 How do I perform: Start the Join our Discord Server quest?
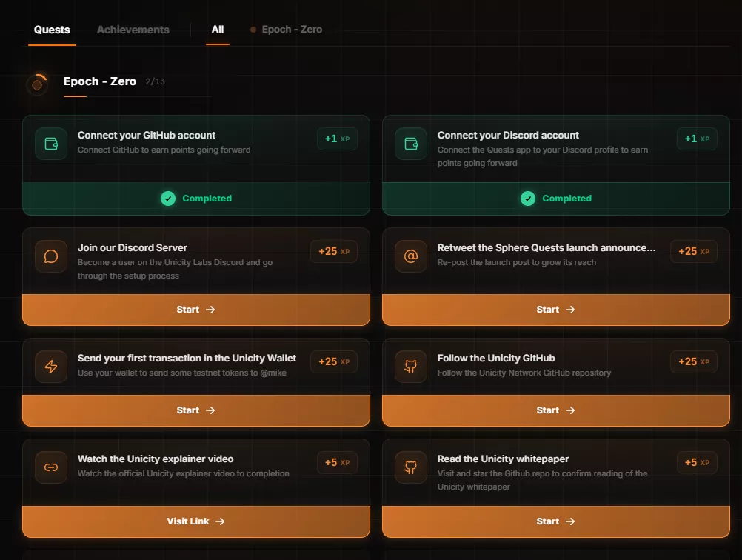(195, 310)
